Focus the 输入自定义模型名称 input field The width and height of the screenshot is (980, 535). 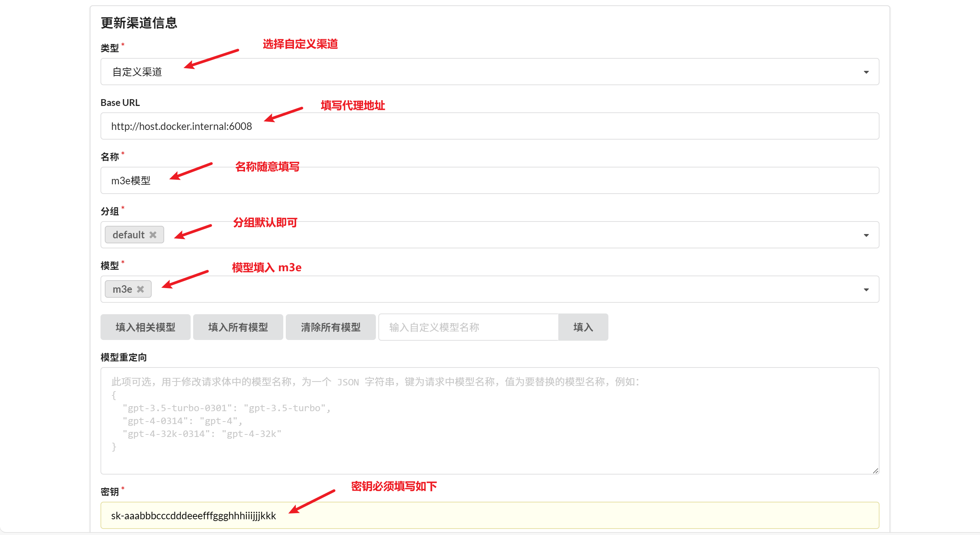[x=468, y=327]
